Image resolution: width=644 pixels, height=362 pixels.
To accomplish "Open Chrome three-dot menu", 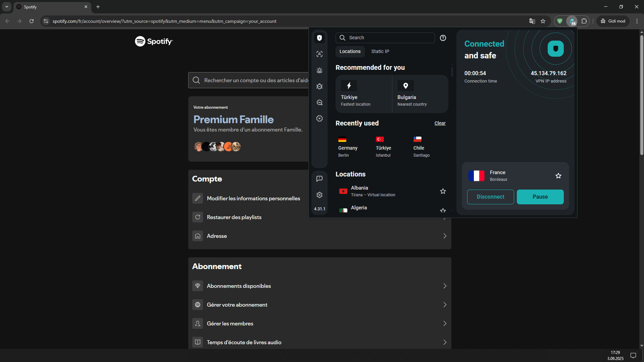I will click(x=637, y=21).
